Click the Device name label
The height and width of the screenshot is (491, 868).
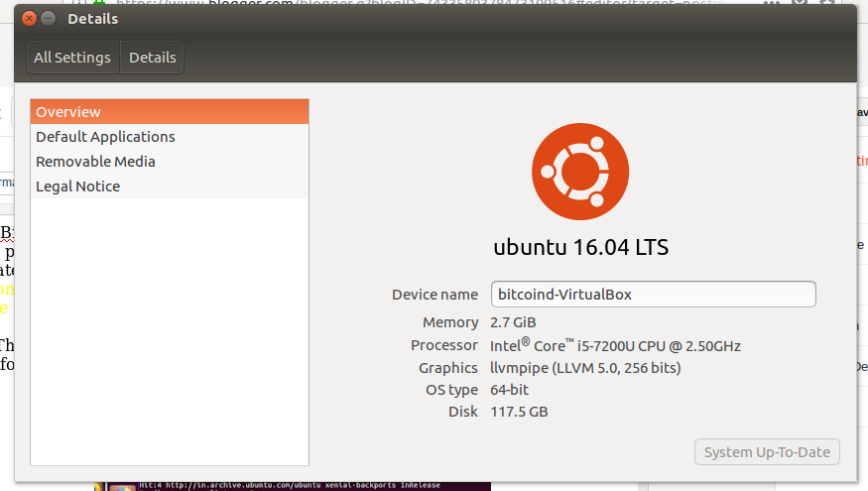[x=434, y=295]
